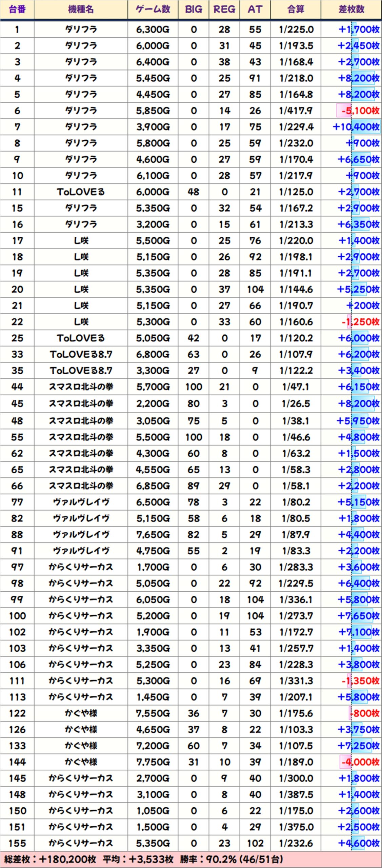Select the +5,950枚 value in row 48

pos(358,421)
